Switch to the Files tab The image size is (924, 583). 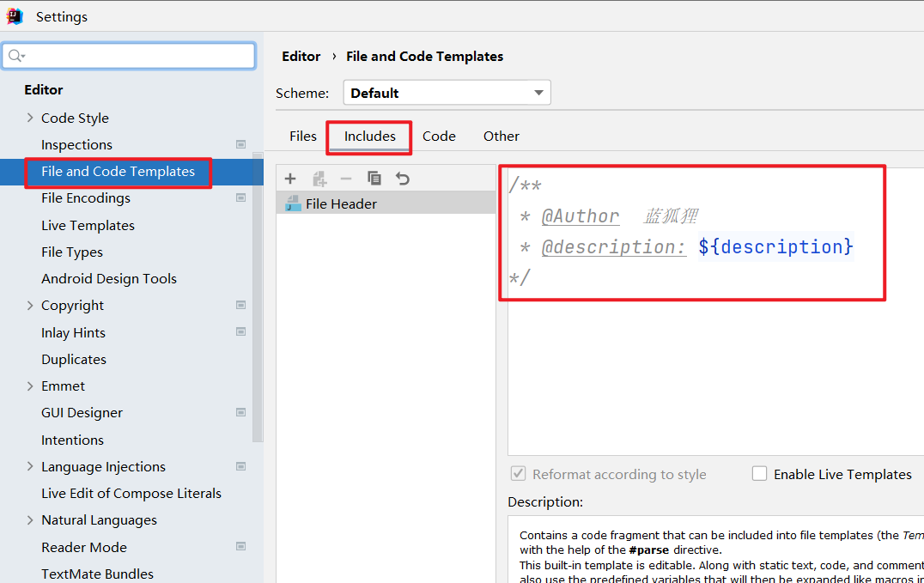302,136
